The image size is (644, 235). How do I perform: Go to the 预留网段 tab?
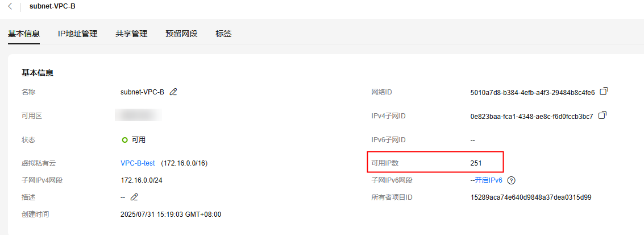[181, 34]
